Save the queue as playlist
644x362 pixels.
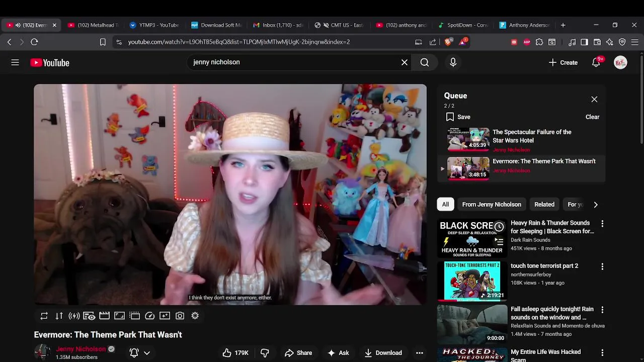[458, 117]
